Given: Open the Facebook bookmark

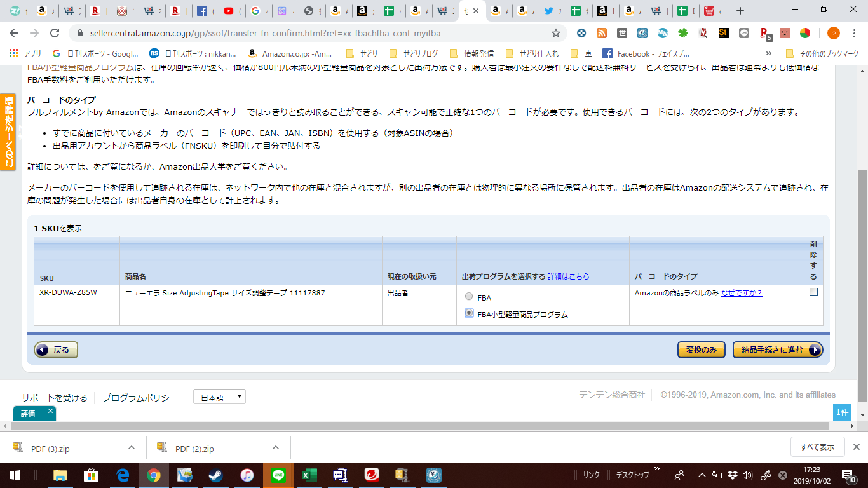Looking at the screenshot, I should coord(646,54).
